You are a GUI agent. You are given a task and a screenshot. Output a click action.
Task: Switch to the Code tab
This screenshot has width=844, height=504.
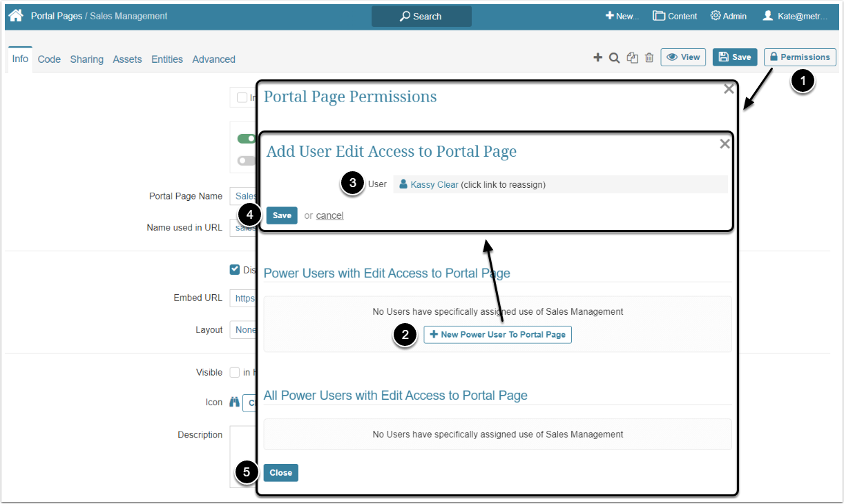click(x=49, y=59)
